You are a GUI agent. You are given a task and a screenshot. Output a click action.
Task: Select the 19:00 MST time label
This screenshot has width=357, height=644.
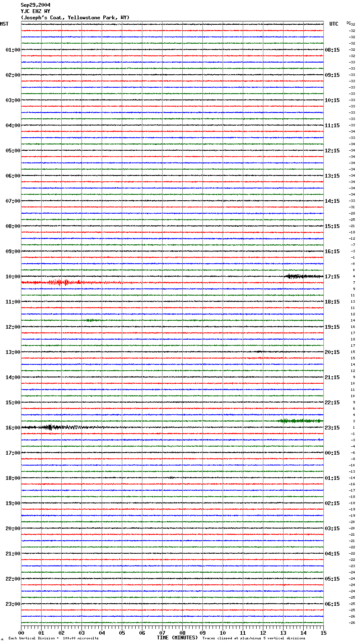tap(13, 503)
